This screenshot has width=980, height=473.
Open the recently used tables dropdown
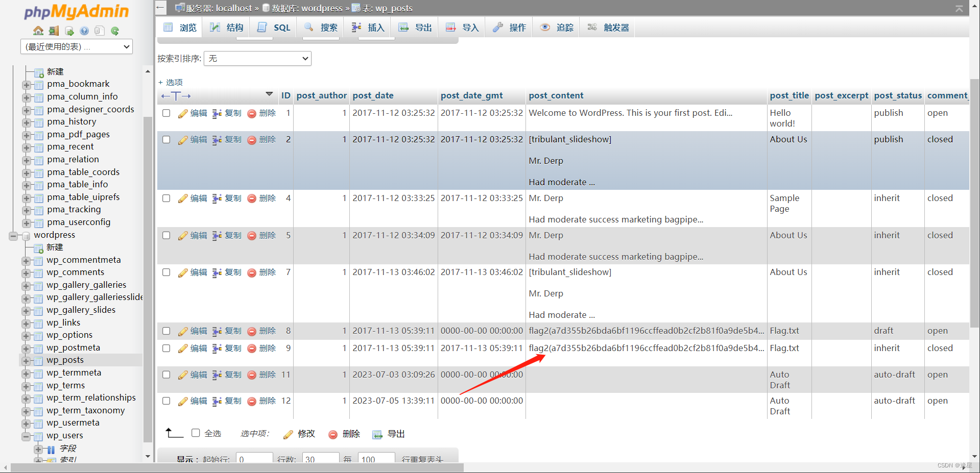click(x=77, y=46)
